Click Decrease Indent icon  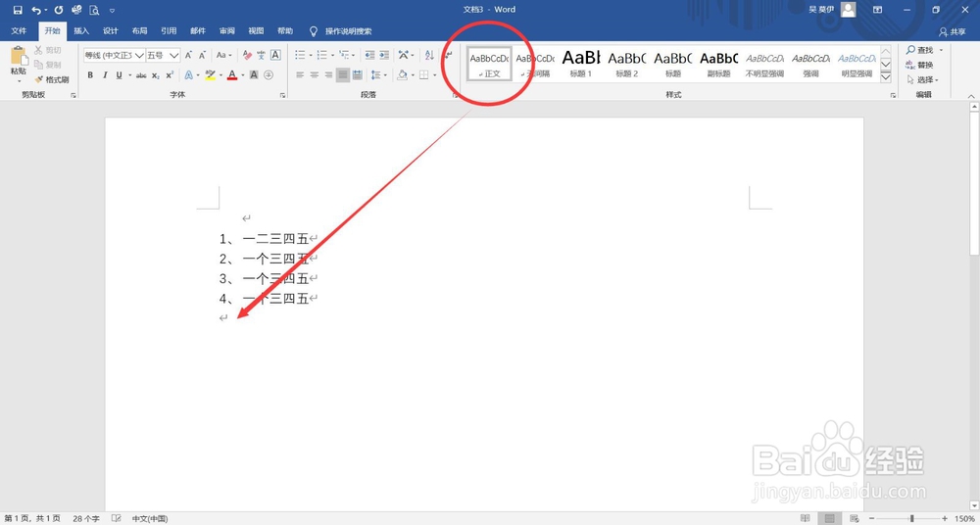[369, 55]
